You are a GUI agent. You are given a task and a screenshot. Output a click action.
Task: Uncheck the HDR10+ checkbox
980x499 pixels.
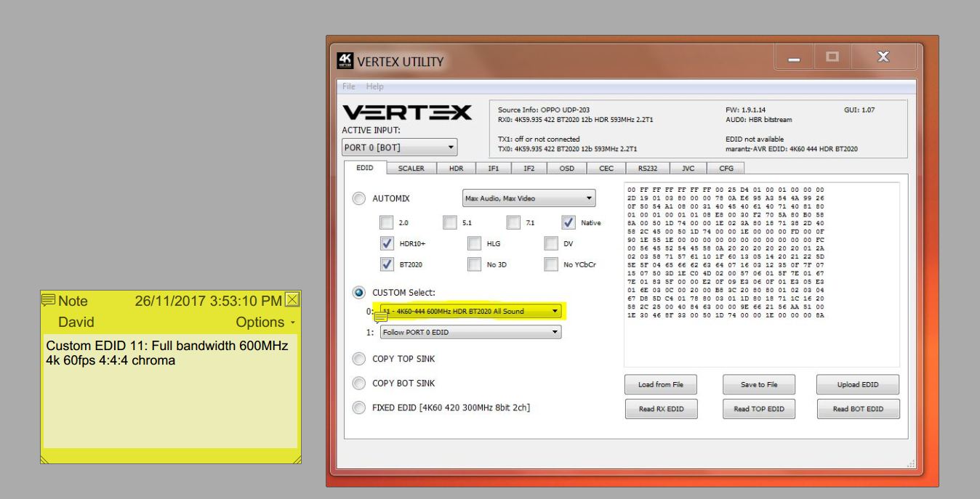click(x=388, y=243)
